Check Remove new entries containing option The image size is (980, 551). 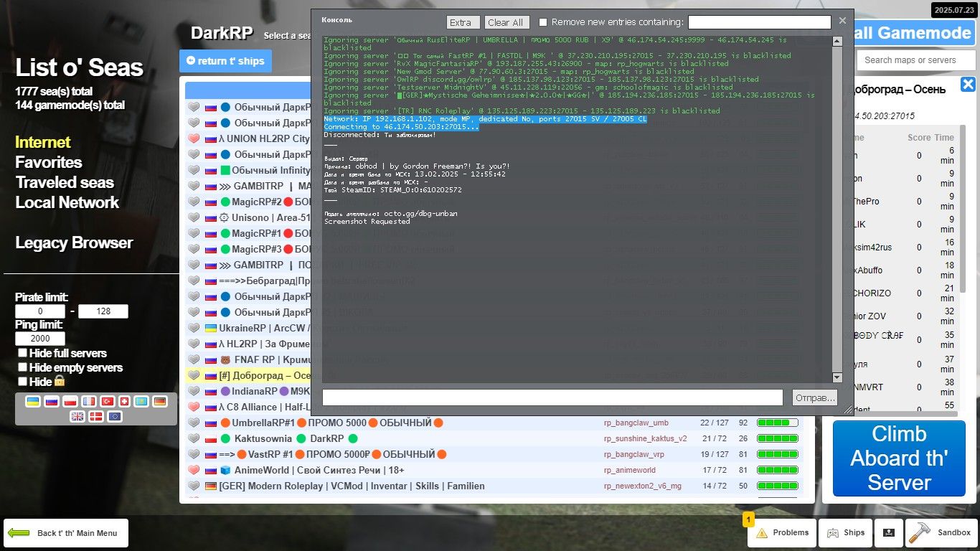click(x=543, y=22)
